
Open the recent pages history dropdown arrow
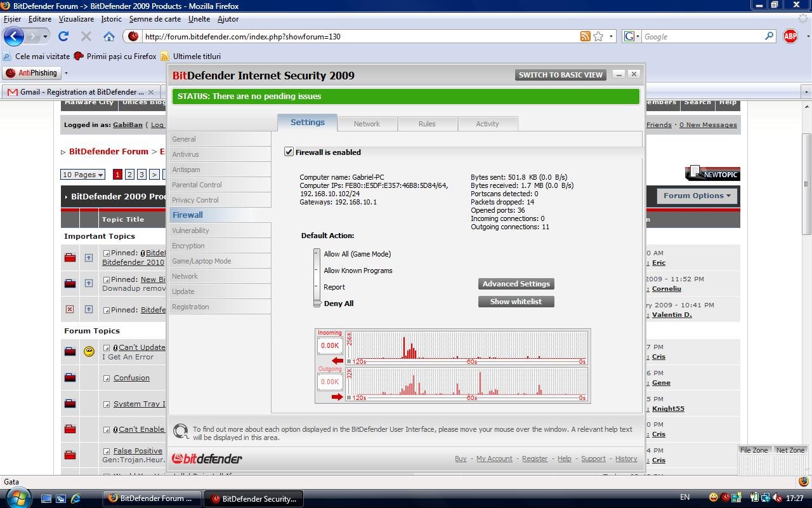click(45, 36)
